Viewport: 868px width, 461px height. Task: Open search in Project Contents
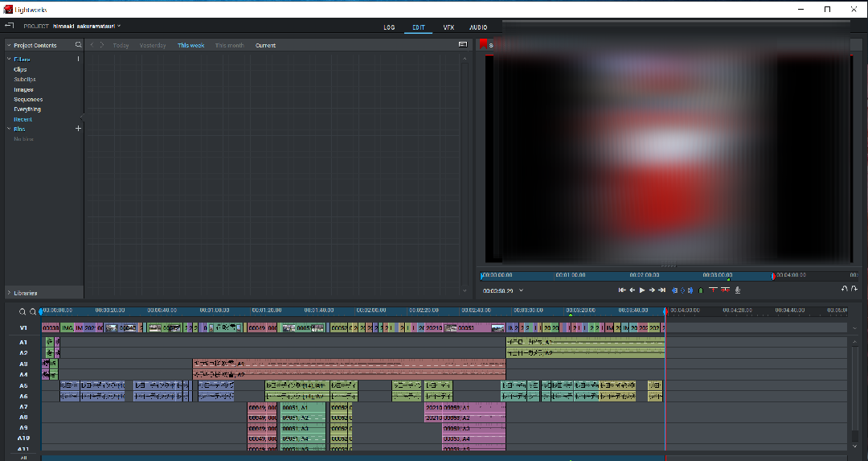click(78, 45)
